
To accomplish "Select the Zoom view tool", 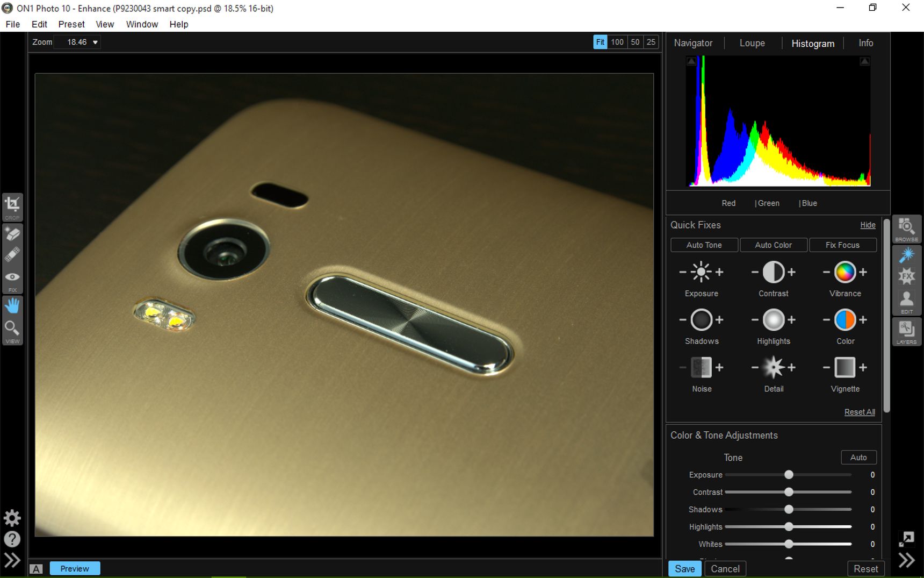I will click(x=12, y=327).
